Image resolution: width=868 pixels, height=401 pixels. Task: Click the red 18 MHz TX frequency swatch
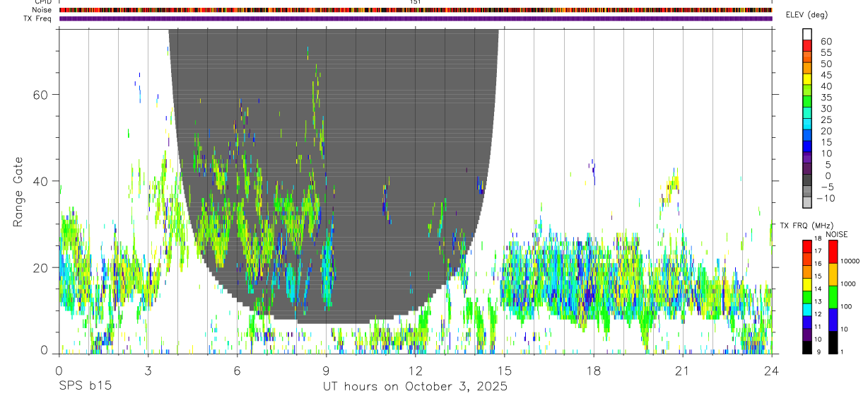coord(807,246)
